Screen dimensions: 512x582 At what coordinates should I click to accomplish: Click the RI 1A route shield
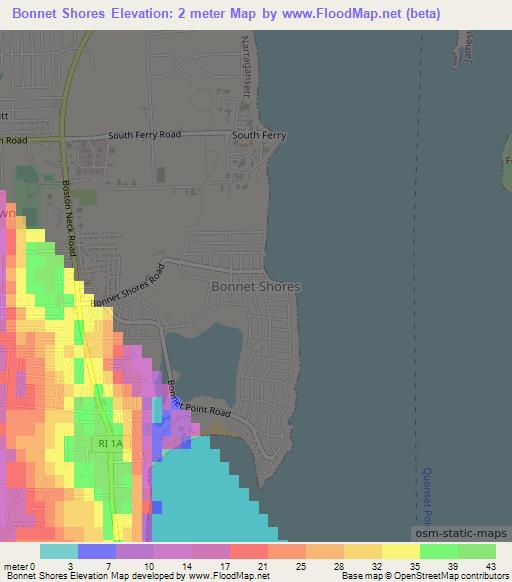point(111,443)
